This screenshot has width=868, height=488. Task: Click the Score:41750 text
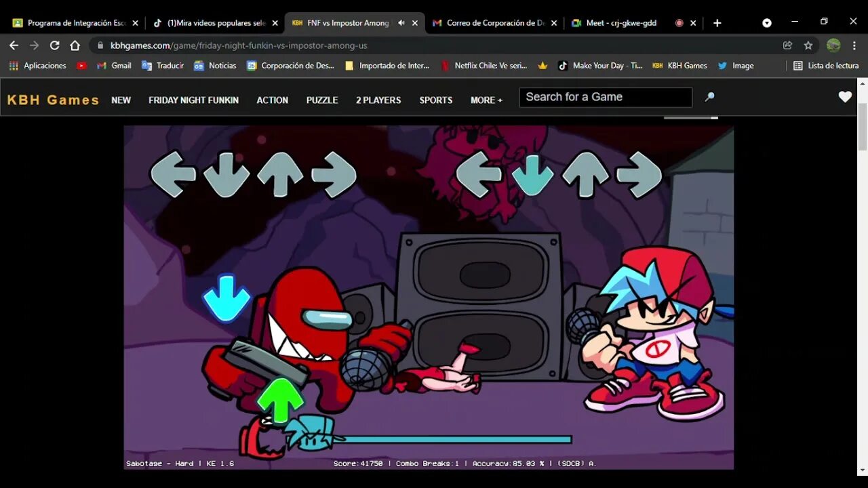pos(358,464)
